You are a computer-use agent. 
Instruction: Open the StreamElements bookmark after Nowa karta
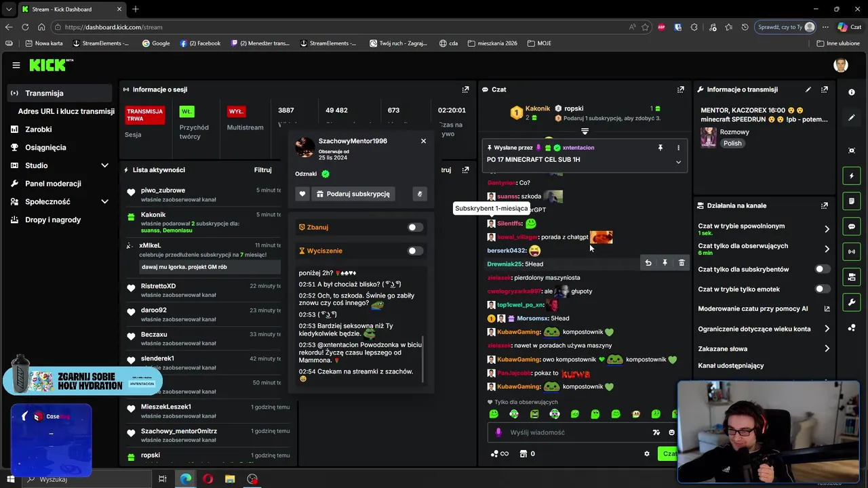pyautogui.click(x=100, y=43)
